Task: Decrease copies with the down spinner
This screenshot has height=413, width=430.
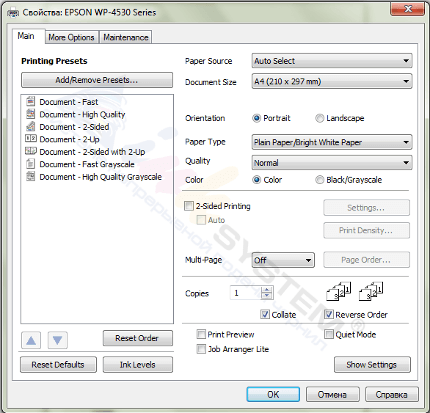Action: coord(266,296)
